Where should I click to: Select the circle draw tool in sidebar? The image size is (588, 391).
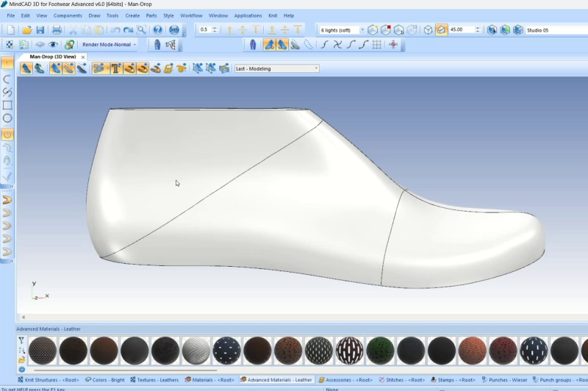[7, 118]
